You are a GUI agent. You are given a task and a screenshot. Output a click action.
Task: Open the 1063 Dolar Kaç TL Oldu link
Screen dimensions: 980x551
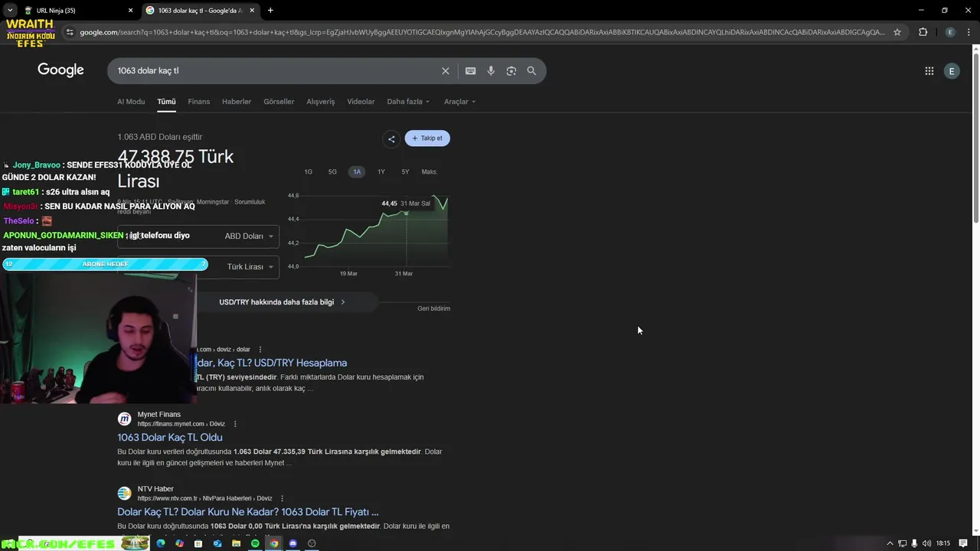170,438
